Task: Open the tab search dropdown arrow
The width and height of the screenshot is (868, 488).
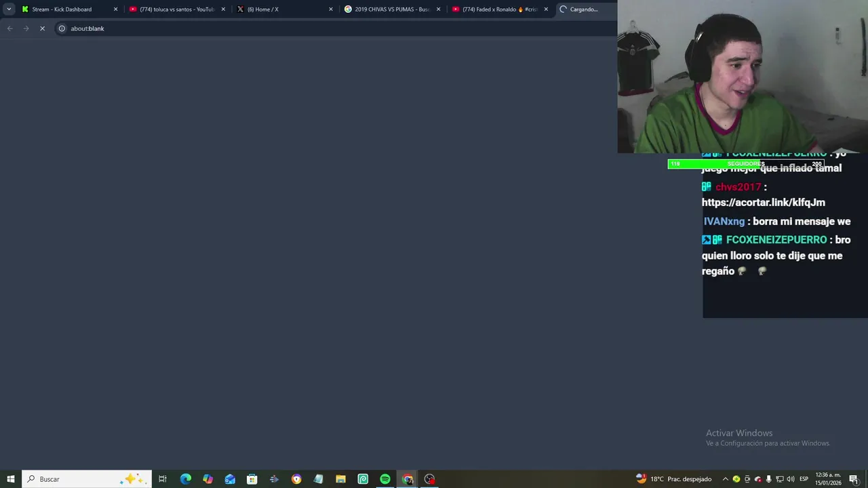Action: pos(9,9)
